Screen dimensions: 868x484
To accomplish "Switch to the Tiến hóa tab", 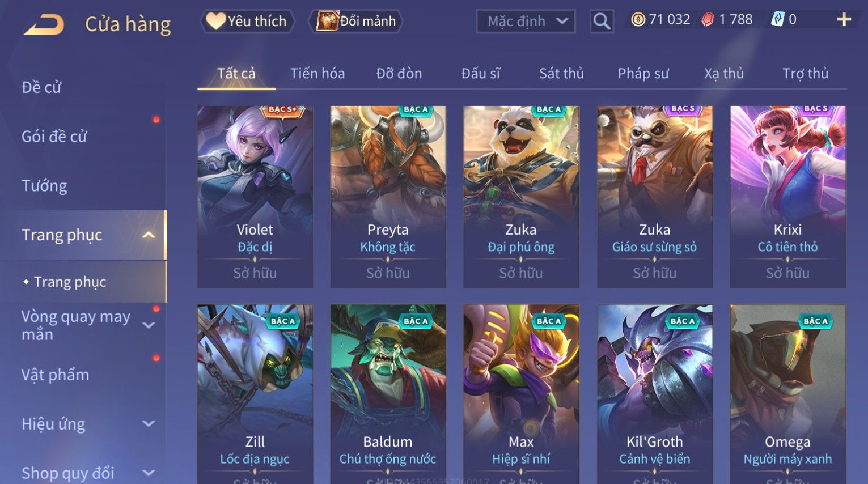I will point(317,74).
